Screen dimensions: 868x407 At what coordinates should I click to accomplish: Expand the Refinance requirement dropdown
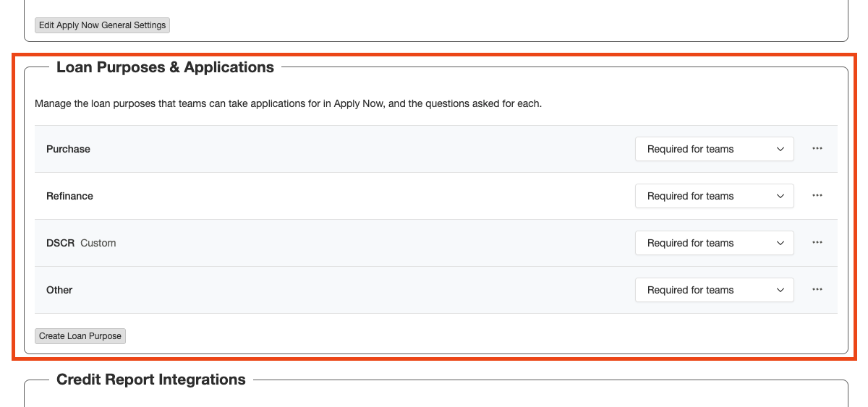(714, 196)
